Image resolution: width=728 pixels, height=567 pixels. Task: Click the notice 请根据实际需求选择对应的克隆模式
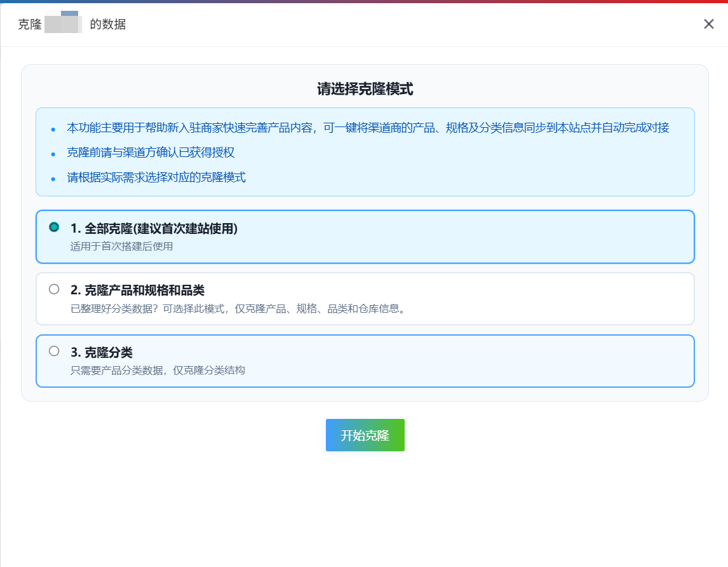tap(156, 177)
